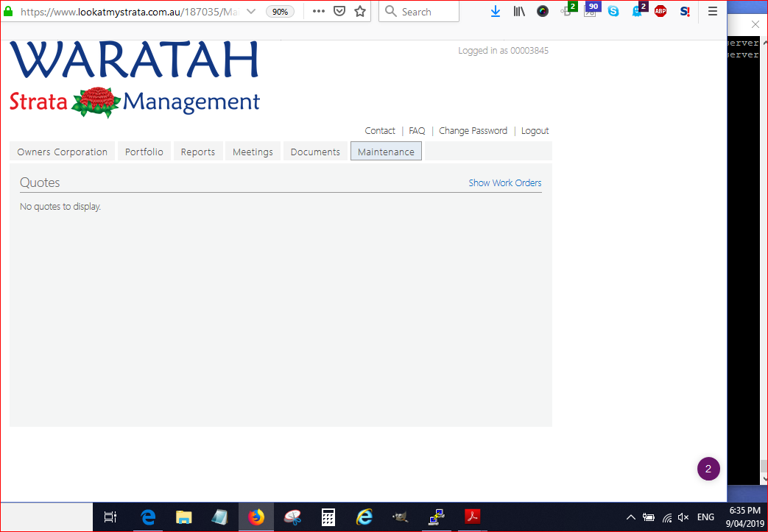The width and height of the screenshot is (768, 532).
Task: Save page to Pocket
Action: (339, 11)
